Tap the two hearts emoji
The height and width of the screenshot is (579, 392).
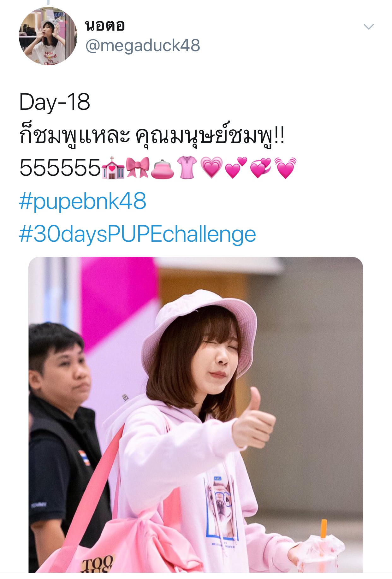pos(236,168)
